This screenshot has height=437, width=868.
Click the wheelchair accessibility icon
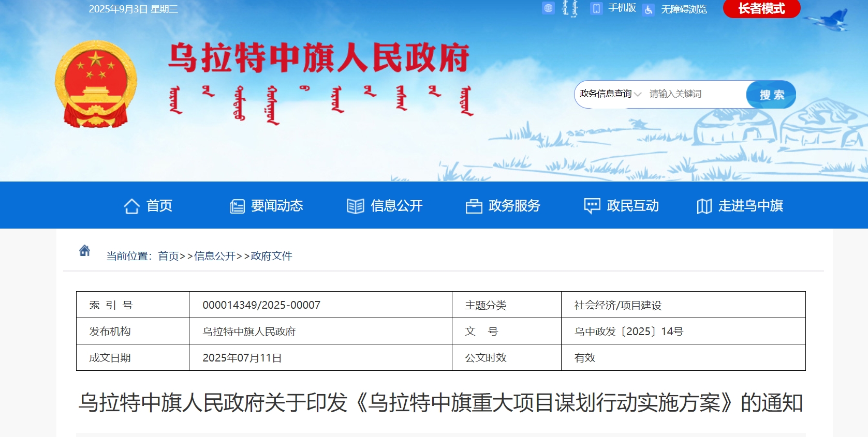649,9
